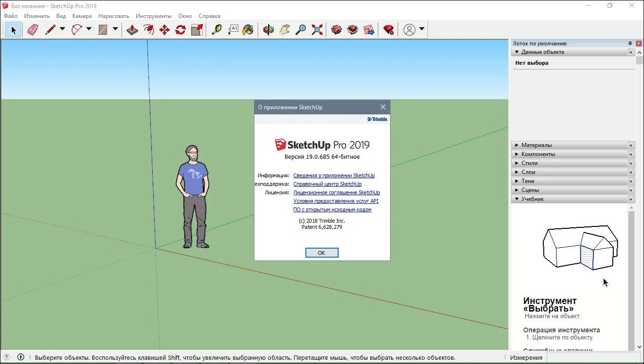Image resolution: width=644 pixels, height=364 pixels.
Task: Select the Zoom Extents tool
Action: (317, 30)
